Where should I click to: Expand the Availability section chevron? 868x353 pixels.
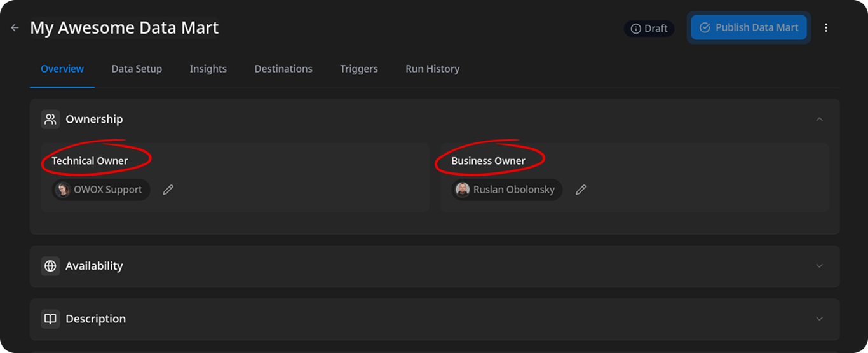819,266
